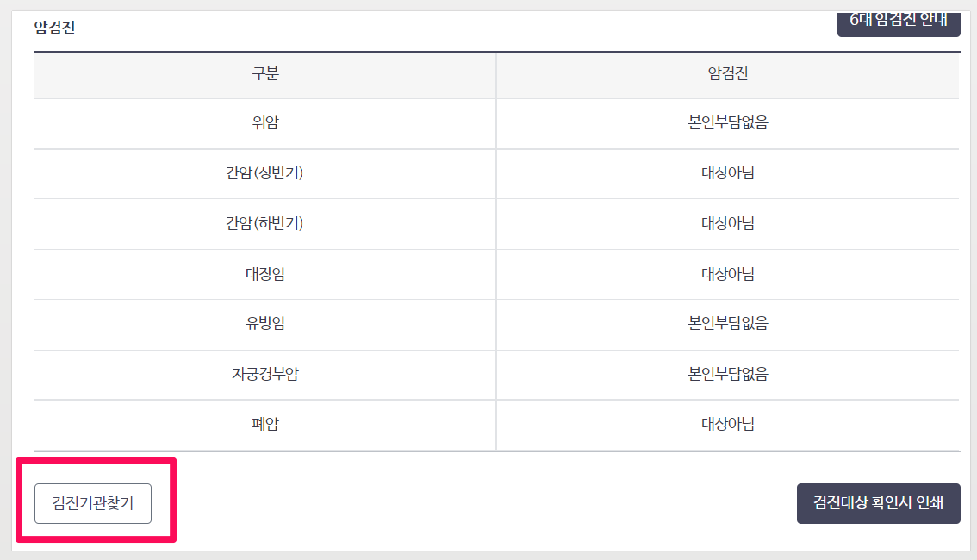
Task: Click the 암검진 column header
Action: 728,73
